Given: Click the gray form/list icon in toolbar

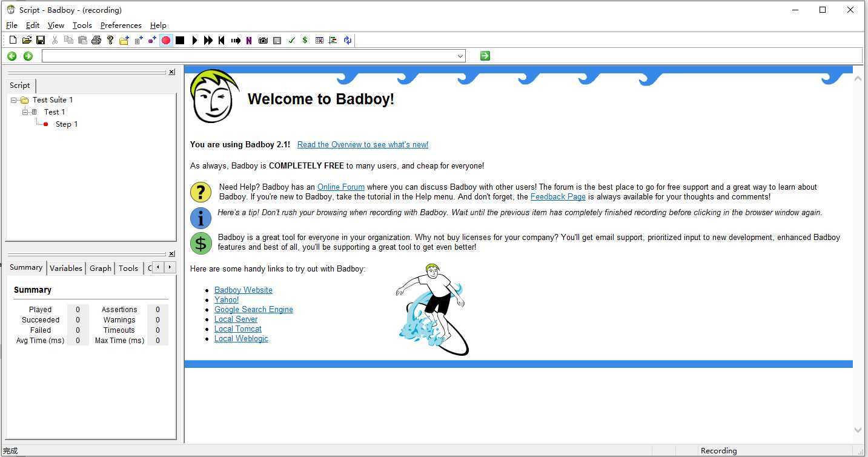Looking at the screenshot, I should pyautogui.click(x=277, y=40).
